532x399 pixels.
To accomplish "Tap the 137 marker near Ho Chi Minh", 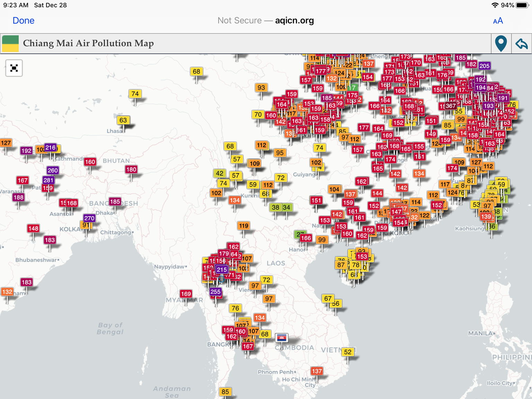I will point(317,371).
